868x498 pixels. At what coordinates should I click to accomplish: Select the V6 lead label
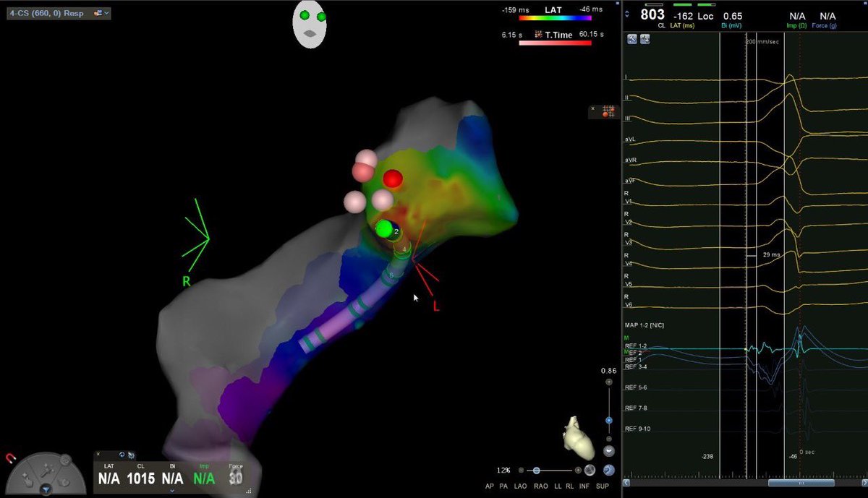[x=628, y=306]
